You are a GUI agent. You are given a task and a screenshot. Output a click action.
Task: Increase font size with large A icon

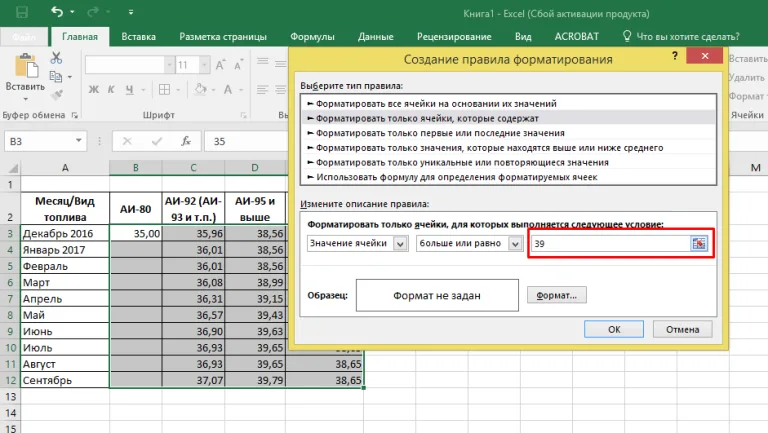coord(220,65)
